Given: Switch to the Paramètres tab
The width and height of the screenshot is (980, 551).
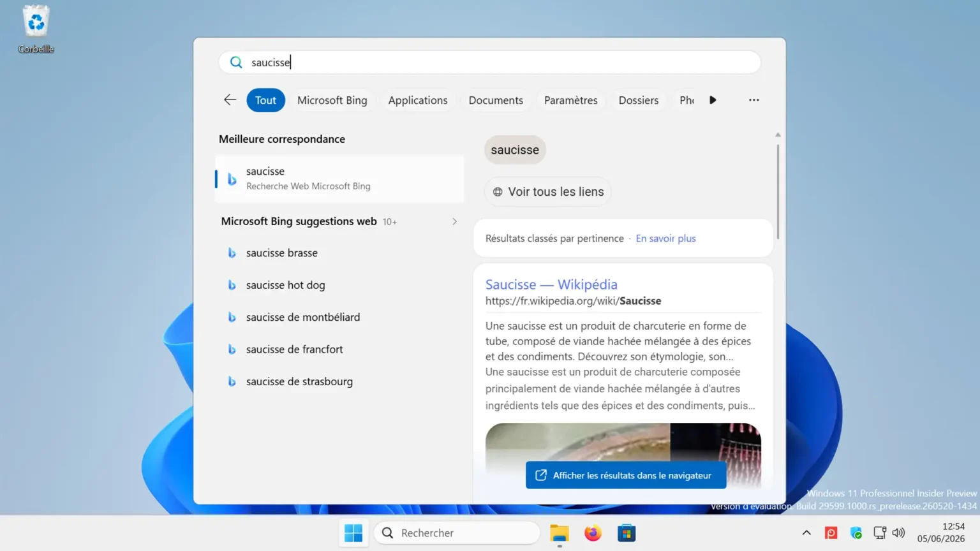Looking at the screenshot, I should point(570,100).
